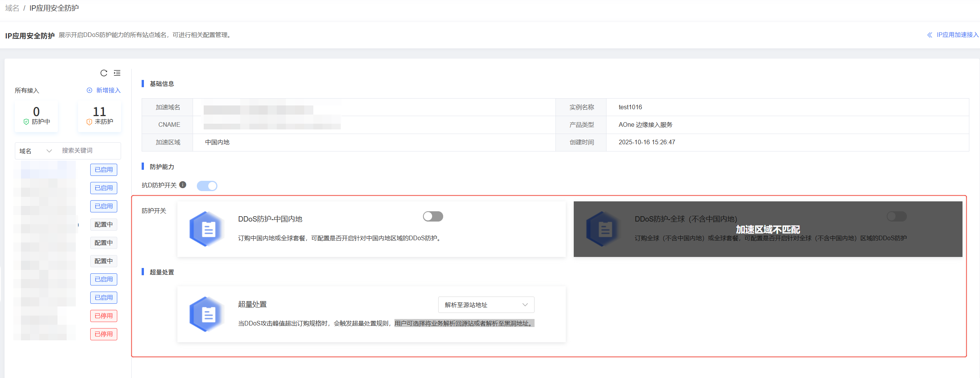This screenshot has width=980, height=378.
Task: Click the orange warning icon beside 未防护
Action: [x=89, y=122]
